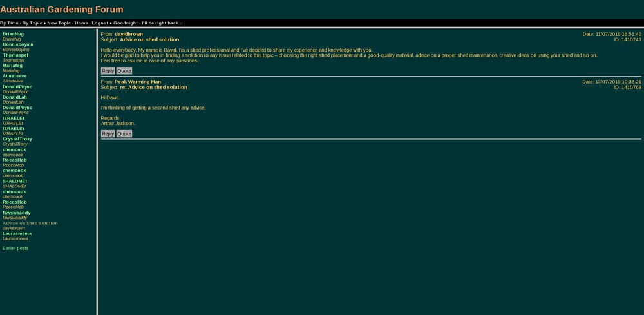Open "Advice on shed solution" in the sidebar
This screenshot has width=644, height=315.
[x=30, y=223]
